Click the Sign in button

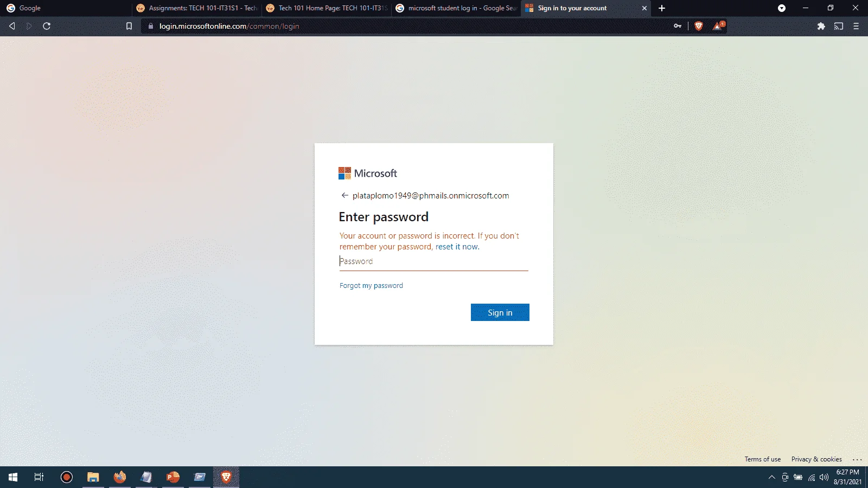coord(500,312)
